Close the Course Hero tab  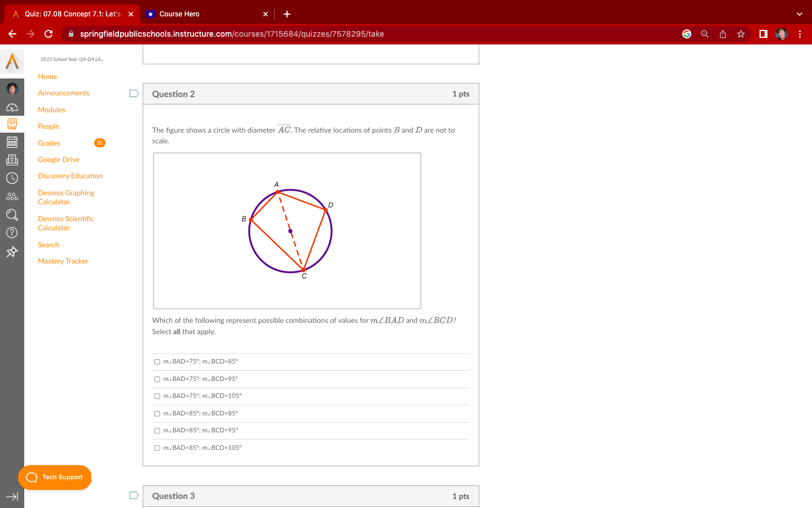pyautogui.click(x=266, y=14)
